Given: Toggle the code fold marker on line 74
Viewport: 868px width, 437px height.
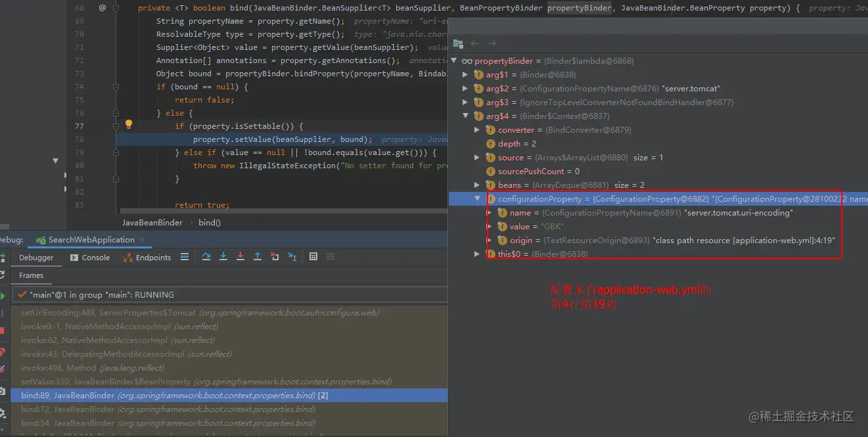Looking at the screenshot, I should click(116, 87).
